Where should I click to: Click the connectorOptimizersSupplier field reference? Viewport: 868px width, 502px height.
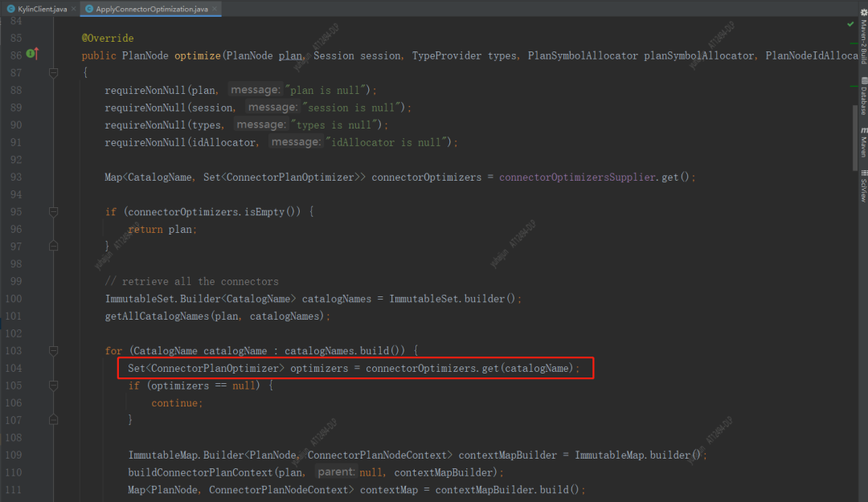[577, 177]
